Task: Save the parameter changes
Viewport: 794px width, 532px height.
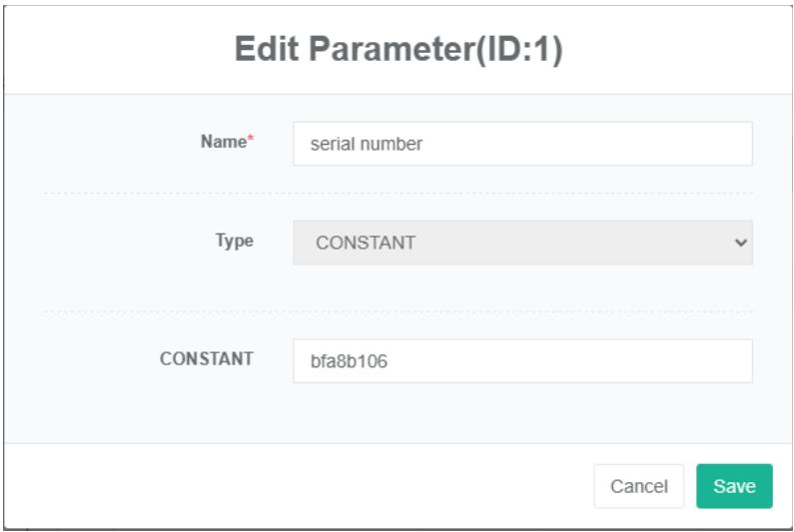Action: 734,486
